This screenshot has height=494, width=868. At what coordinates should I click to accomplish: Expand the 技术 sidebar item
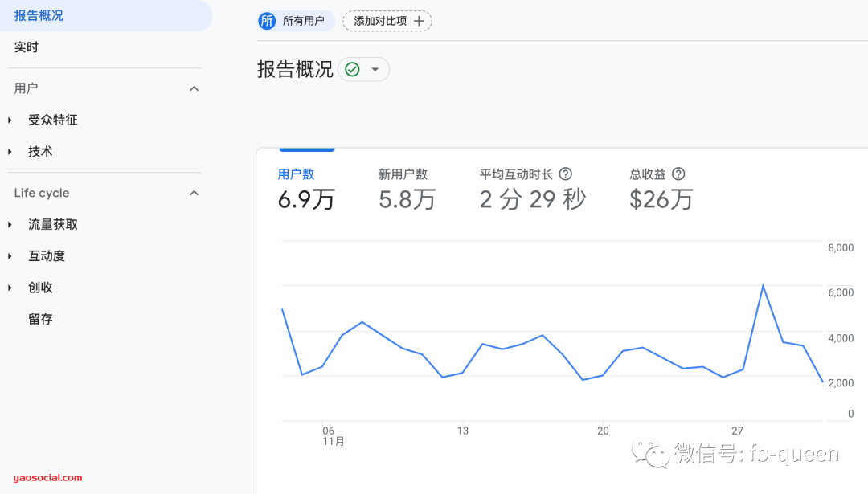10,151
